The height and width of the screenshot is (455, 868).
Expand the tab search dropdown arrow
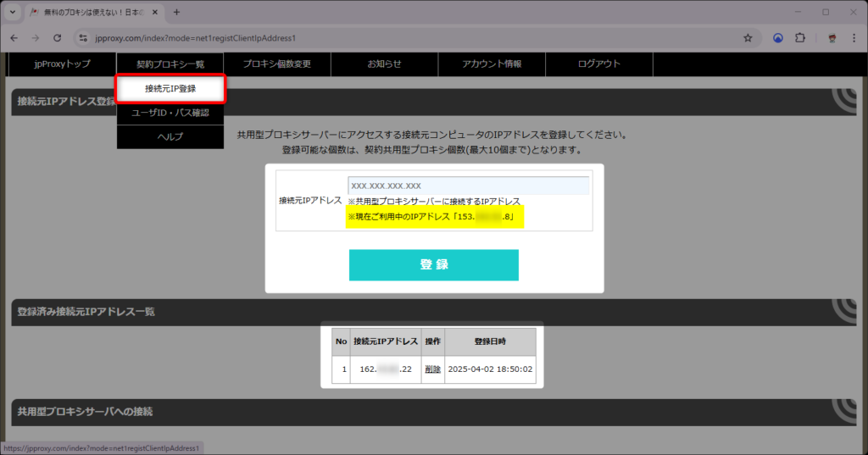tap(13, 12)
